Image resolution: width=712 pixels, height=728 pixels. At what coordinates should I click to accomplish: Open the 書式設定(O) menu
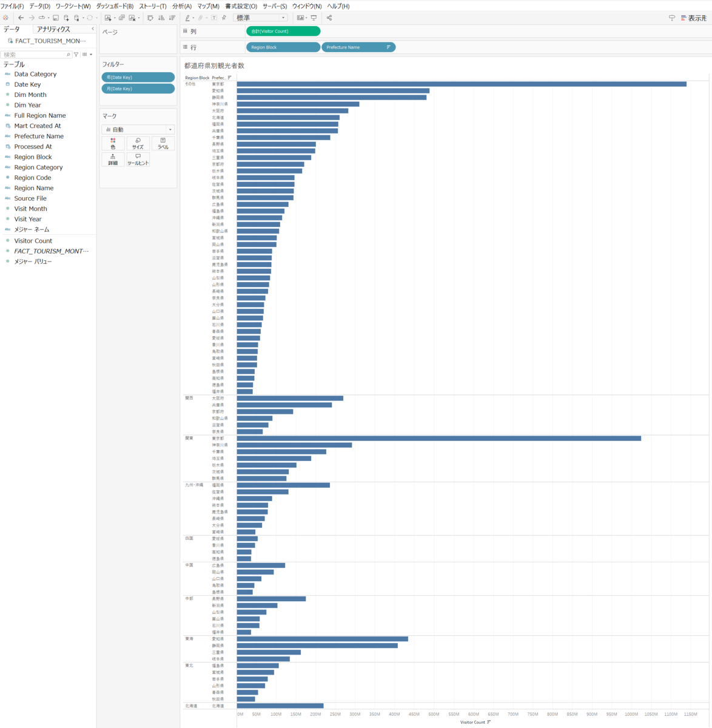click(x=241, y=6)
